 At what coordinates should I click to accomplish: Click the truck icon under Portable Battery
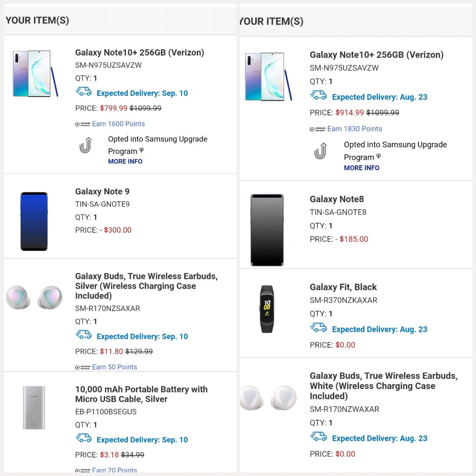[84, 439]
